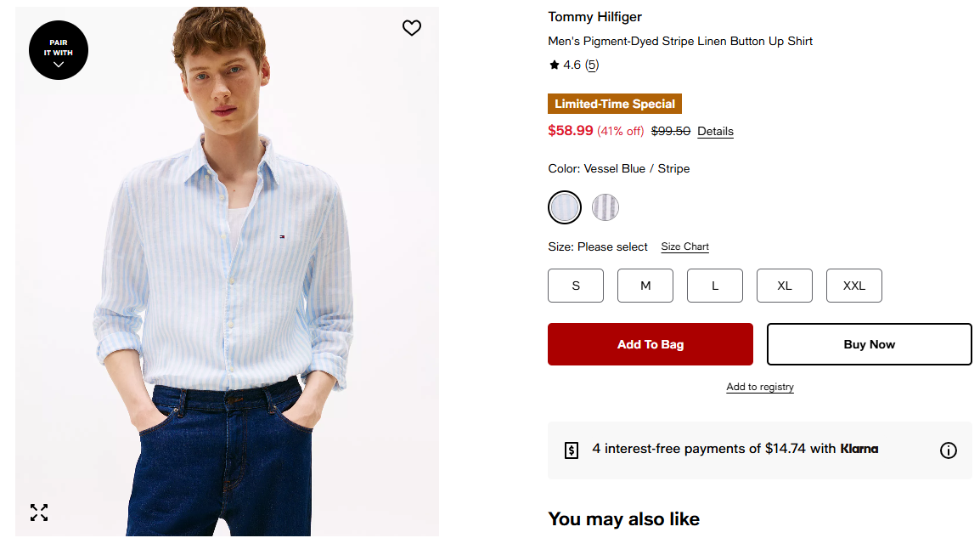Add shirt to favorites with heart icon
This screenshot has width=980, height=538.
click(412, 28)
